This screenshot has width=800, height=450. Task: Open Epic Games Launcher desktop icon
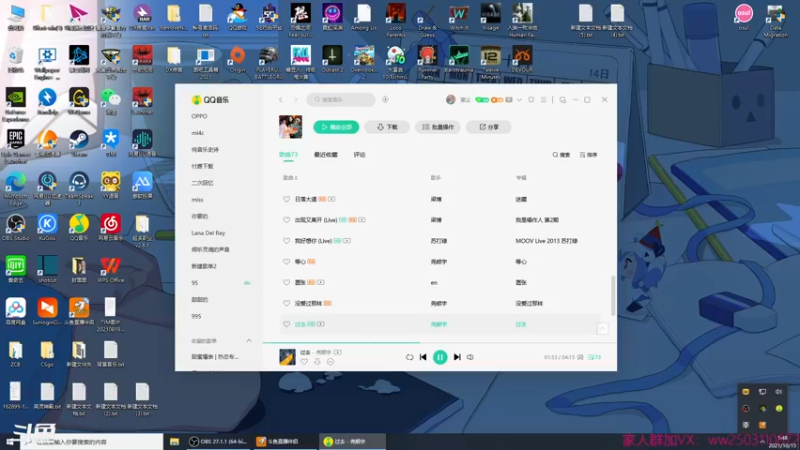tap(16, 146)
